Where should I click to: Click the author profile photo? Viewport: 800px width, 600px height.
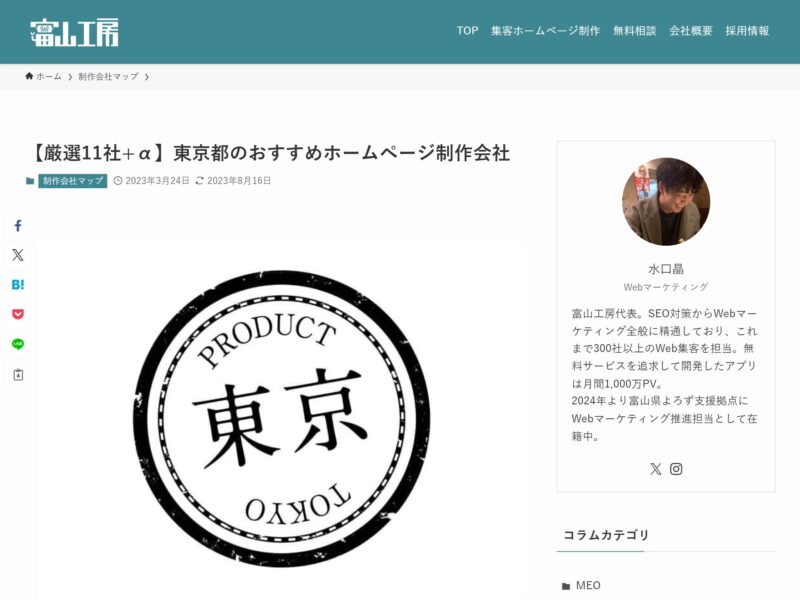pyautogui.click(x=666, y=201)
